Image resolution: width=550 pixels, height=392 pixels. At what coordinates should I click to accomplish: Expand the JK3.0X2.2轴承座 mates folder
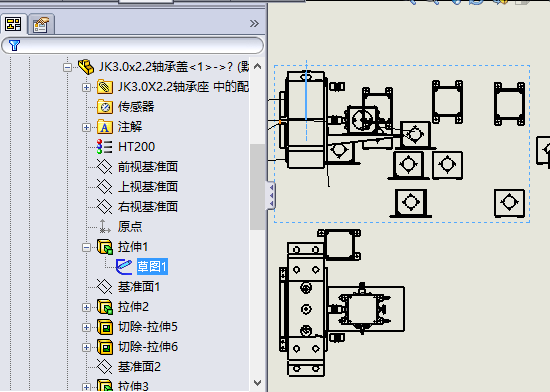tap(86, 87)
